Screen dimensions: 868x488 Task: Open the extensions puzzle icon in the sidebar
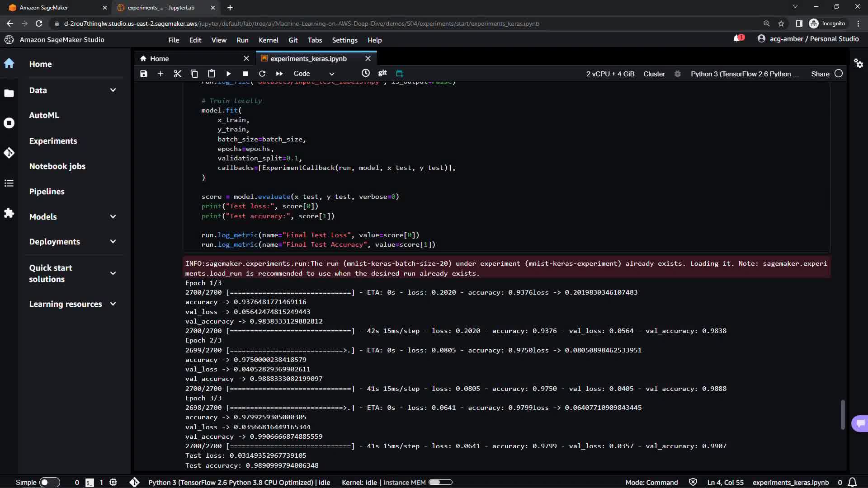pos(9,213)
